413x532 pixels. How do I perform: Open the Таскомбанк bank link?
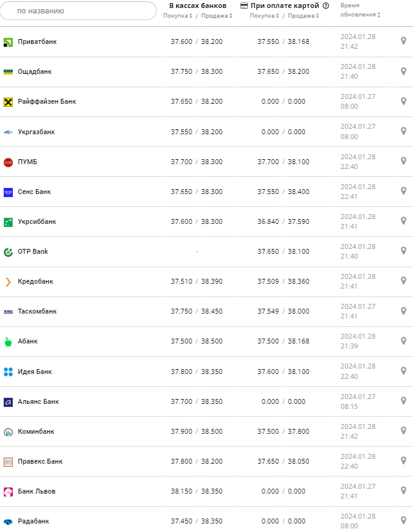click(x=37, y=311)
